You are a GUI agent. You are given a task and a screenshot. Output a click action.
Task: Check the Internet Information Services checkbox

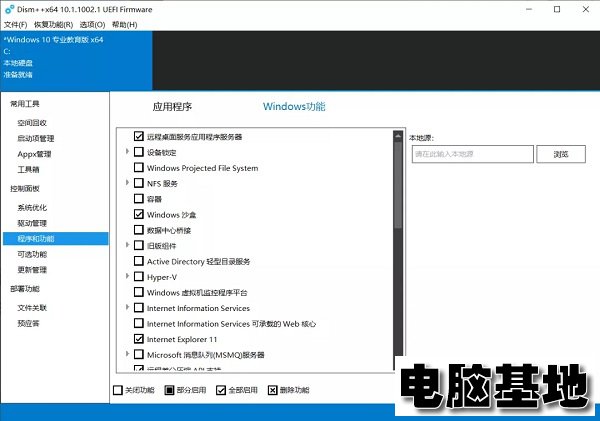(x=139, y=308)
